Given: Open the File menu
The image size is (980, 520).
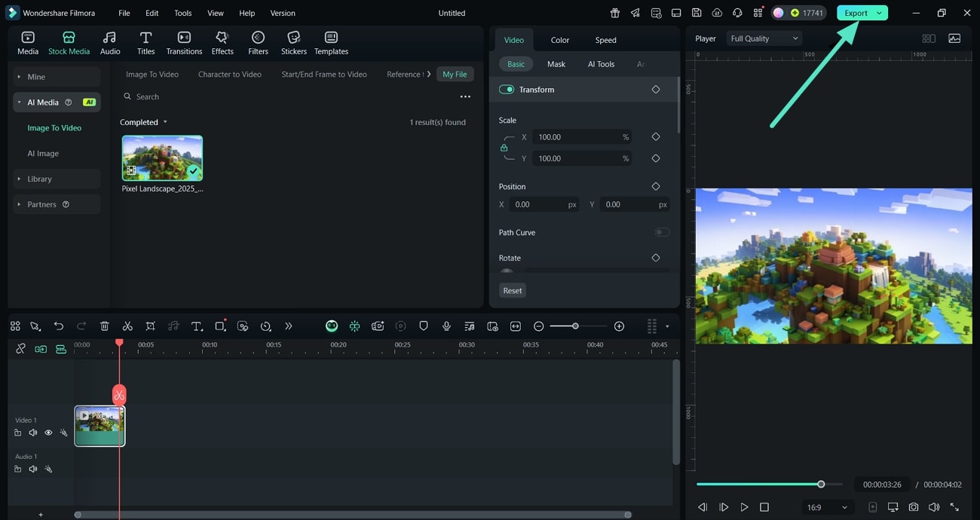Looking at the screenshot, I should point(124,13).
